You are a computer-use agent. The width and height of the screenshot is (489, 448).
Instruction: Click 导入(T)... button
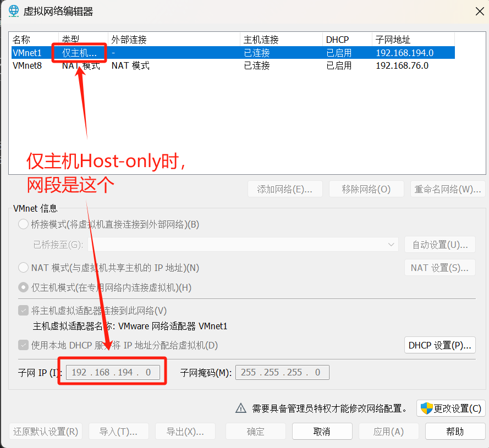coord(118,432)
